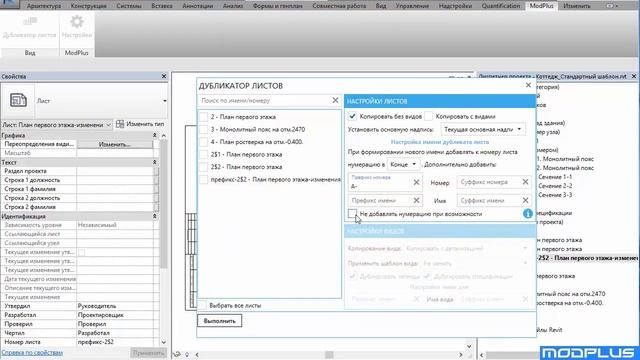Viewport: 640px width, 360px height.
Task: Check sheet префикс-2$2 in list
Action: coord(204,180)
